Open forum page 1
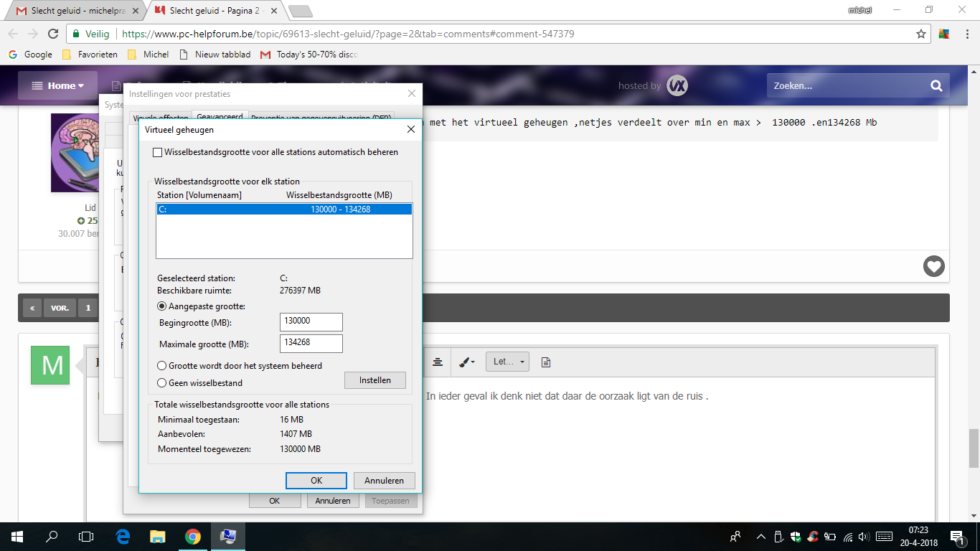980x551 pixels. (x=88, y=308)
